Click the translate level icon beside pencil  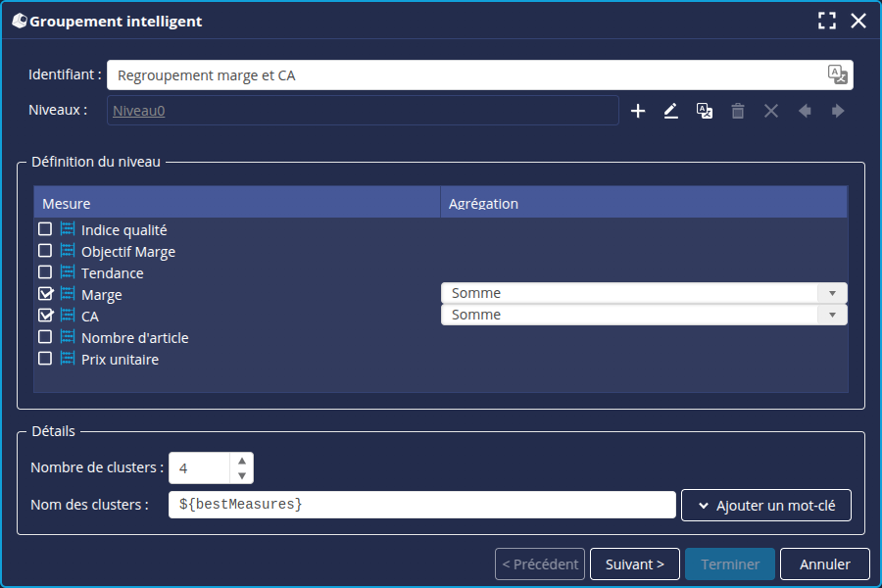[x=705, y=112]
